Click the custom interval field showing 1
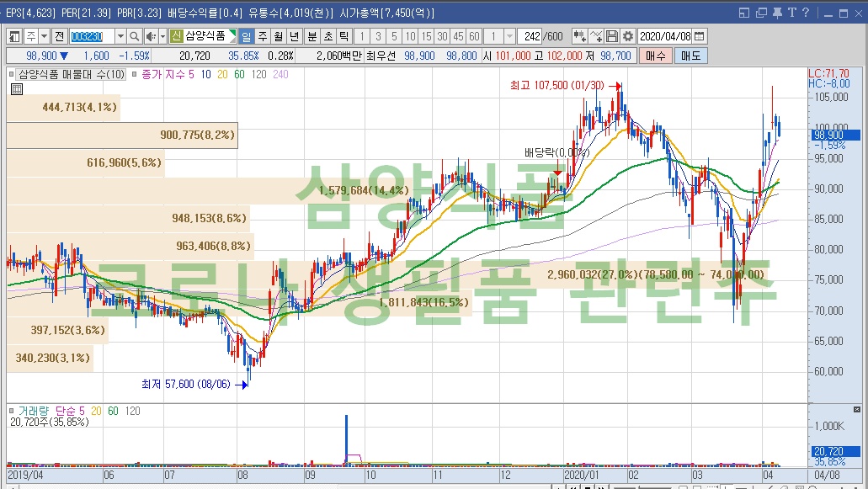The width and height of the screenshot is (868, 489). (494, 36)
